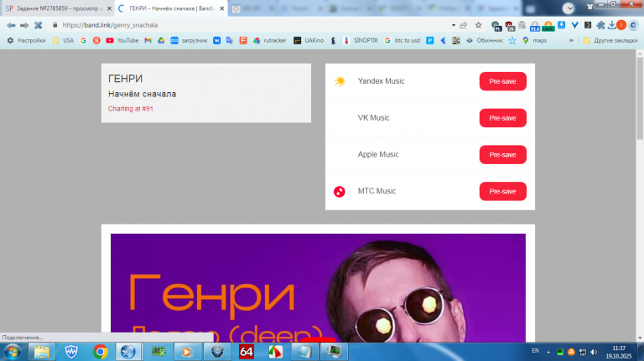Viewport: 644px width, 361px height.
Task: Pre-save on Yandex Music
Action: tap(503, 81)
